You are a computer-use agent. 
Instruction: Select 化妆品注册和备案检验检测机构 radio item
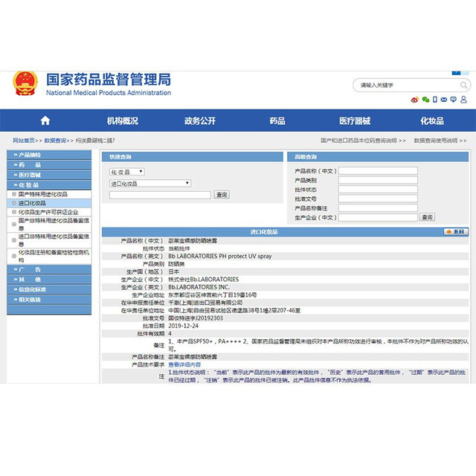click(14, 256)
